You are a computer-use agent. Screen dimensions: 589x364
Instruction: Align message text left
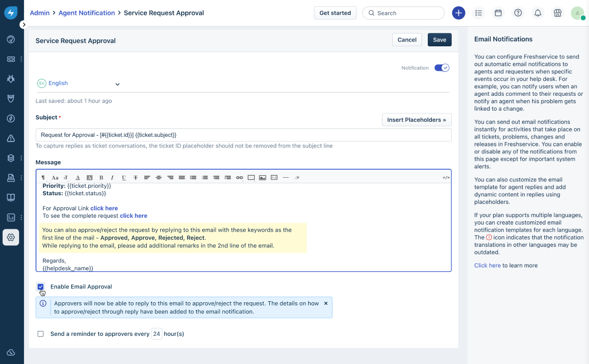point(147,178)
